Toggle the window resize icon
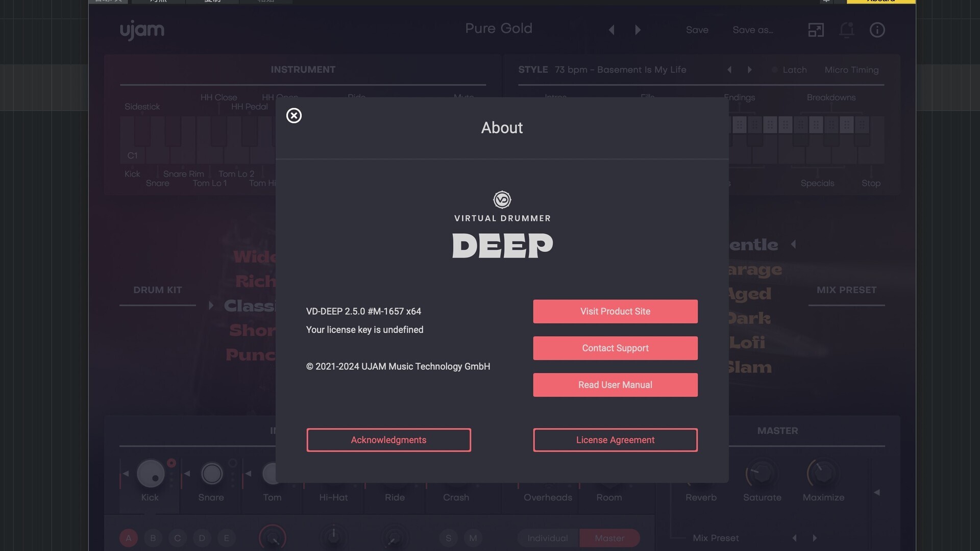The image size is (980, 551). click(816, 30)
